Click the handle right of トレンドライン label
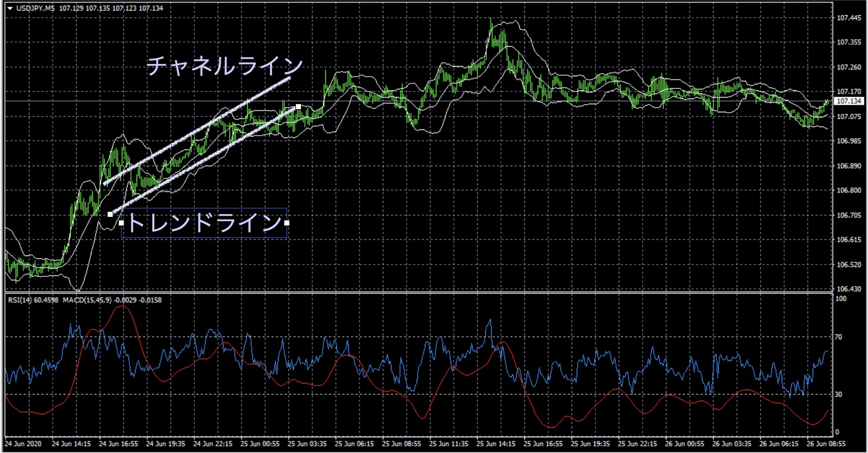This screenshot has height=453, width=868. tap(287, 222)
